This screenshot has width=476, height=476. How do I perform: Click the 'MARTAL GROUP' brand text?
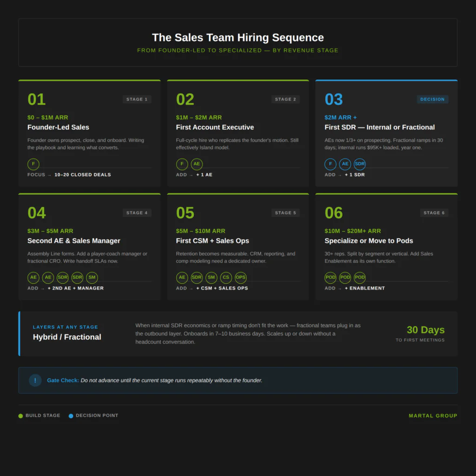[x=433, y=416]
